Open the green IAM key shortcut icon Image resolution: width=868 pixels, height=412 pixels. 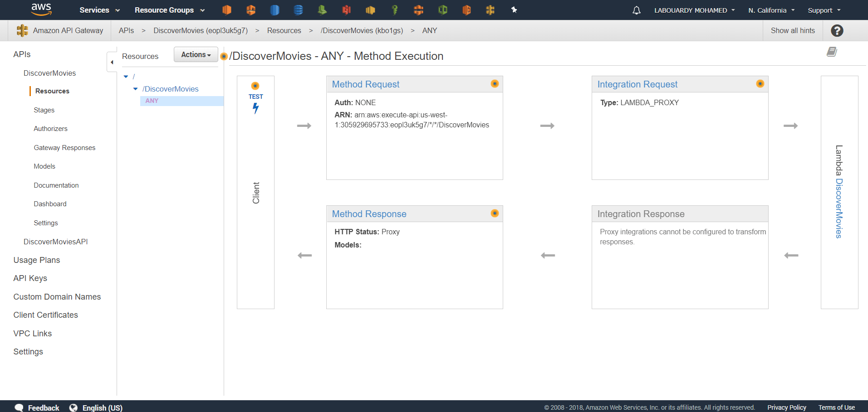click(x=395, y=10)
